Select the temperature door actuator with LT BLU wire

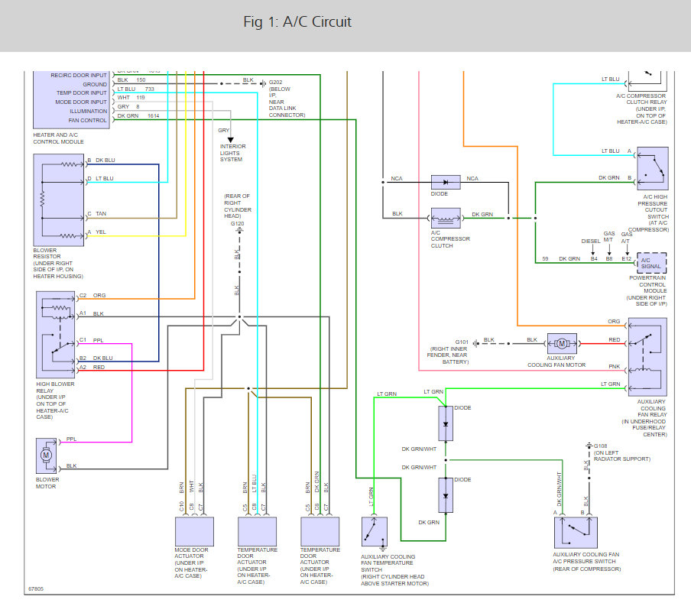pos(258,531)
